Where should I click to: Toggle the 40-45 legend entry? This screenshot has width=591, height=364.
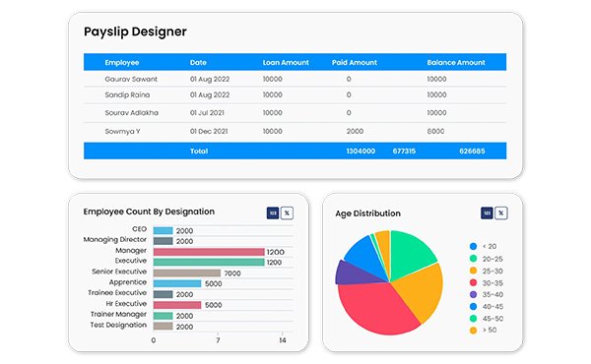(x=487, y=307)
